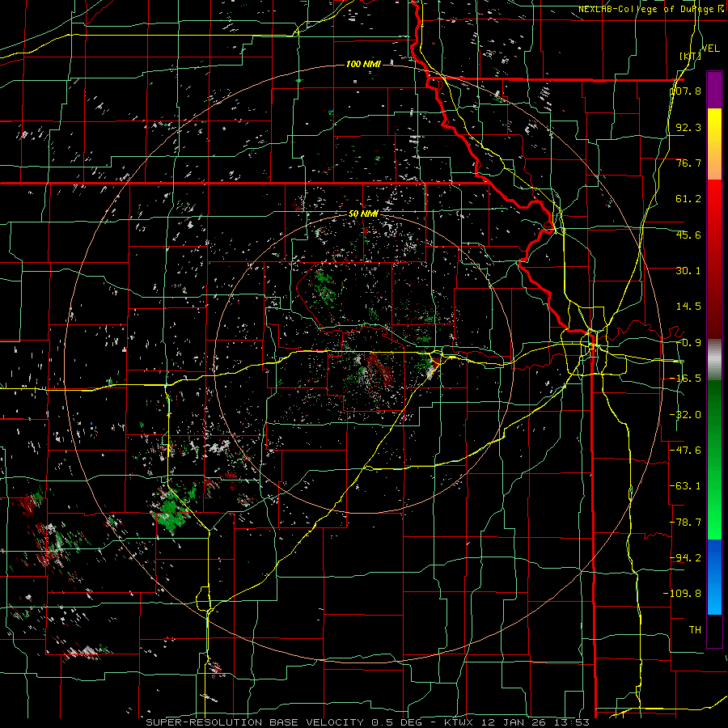Click the 100 NMI range ring label
The height and width of the screenshot is (728, 728).
[363, 64]
